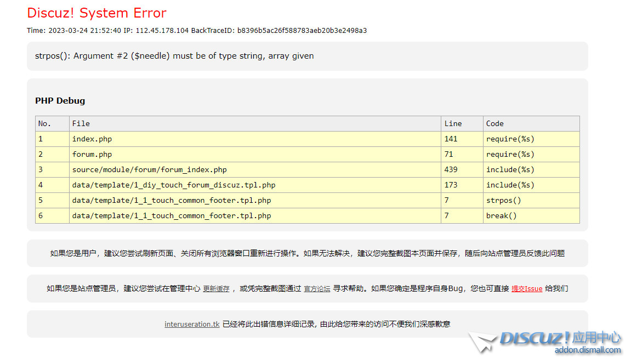631x364 pixels.
Task: Click the File column header
Action: [x=81, y=124]
